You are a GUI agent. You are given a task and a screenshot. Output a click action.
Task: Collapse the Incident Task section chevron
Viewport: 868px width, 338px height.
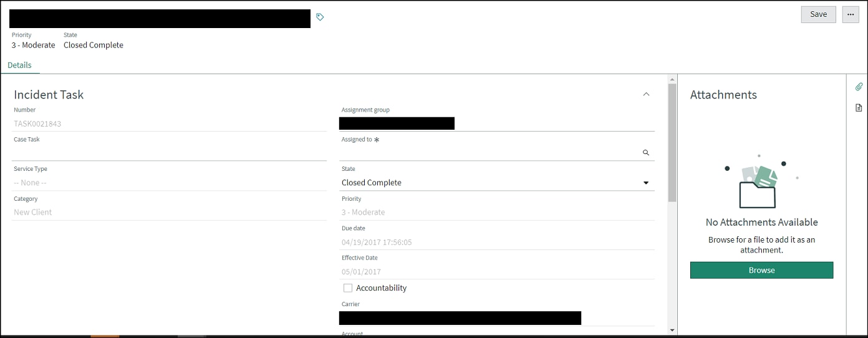pyautogui.click(x=646, y=94)
